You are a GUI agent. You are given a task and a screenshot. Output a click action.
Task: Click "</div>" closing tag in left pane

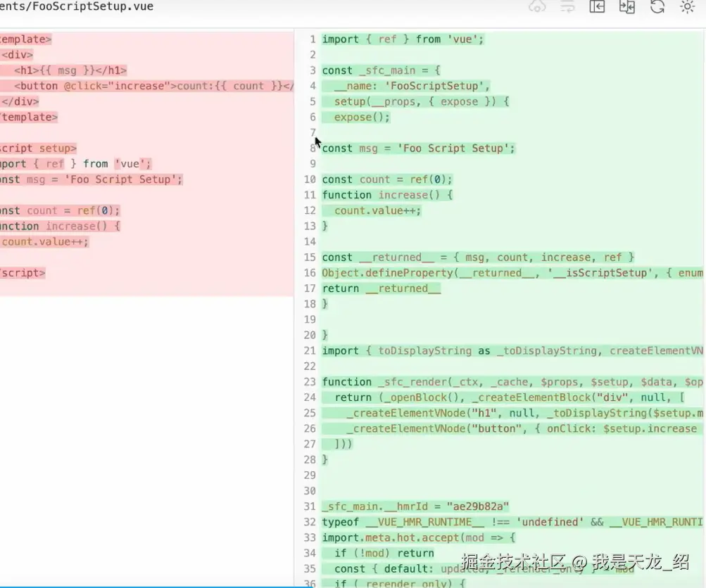(20, 102)
